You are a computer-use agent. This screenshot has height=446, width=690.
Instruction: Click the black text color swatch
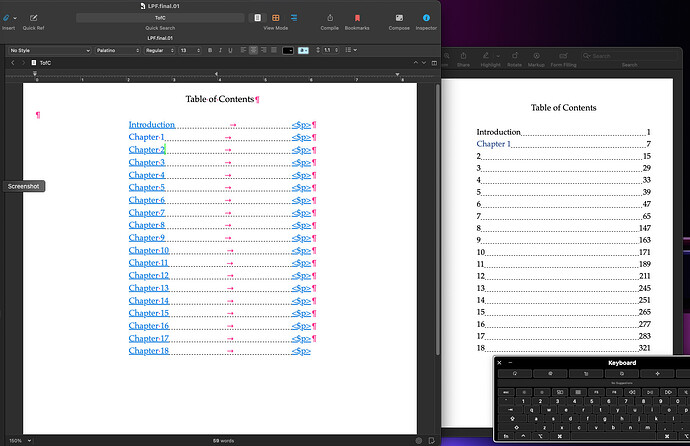click(x=289, y=50)
